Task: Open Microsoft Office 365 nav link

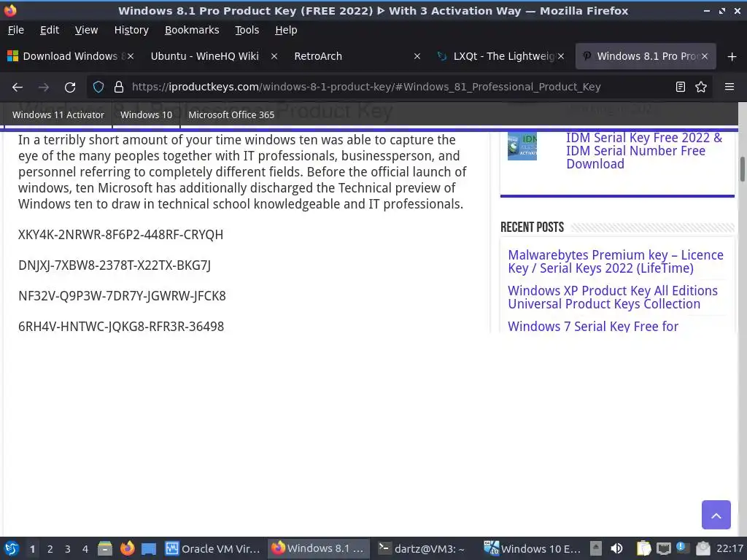Action: [x=231, y=114]
